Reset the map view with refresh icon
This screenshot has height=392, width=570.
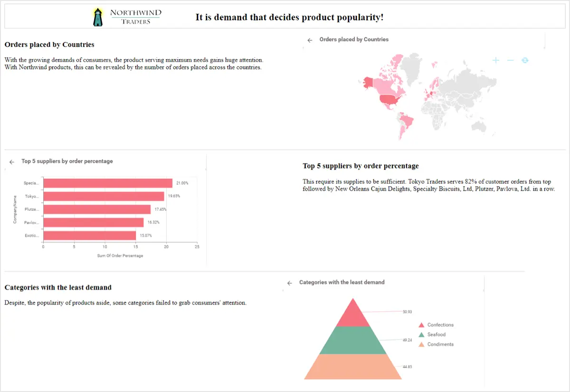tap(525, 60)
